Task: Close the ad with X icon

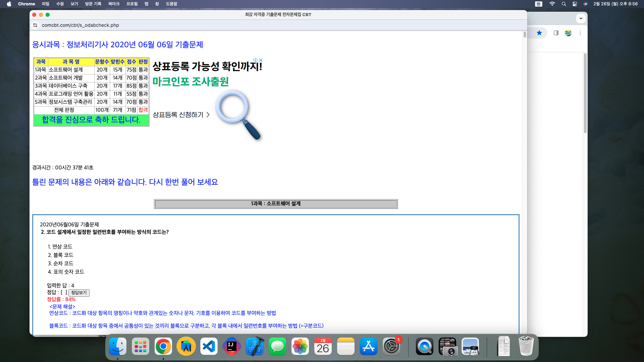Action: (x=261, y=60)
